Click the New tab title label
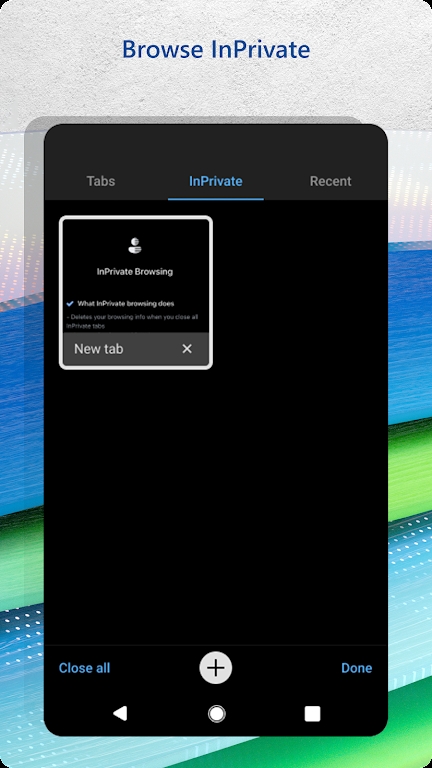 pyautogui.click(x=98, y=349)
